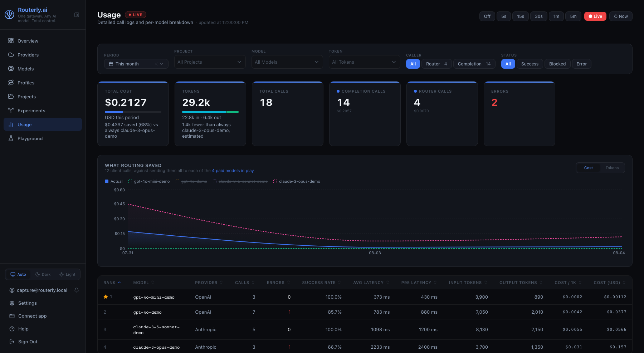The height and width of the screenshot is (353, 644).
Task: Sort by Rank column header
Action: coord(112,283)
